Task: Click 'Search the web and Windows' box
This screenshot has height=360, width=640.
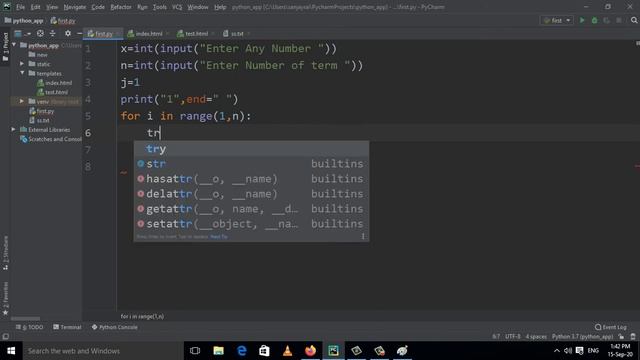Action: pyautogui.click(x=103, y=351)
